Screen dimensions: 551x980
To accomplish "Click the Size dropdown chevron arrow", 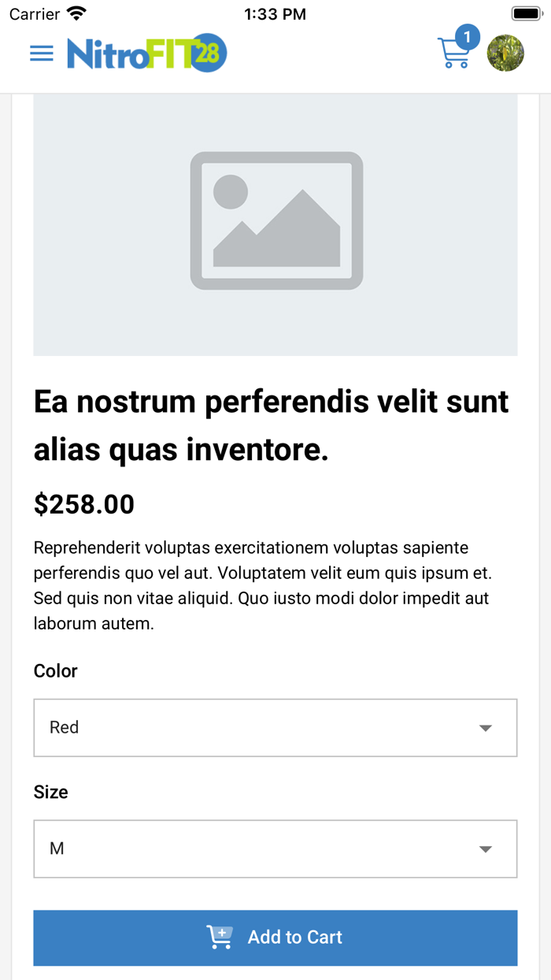I will [x=486, y=848].
